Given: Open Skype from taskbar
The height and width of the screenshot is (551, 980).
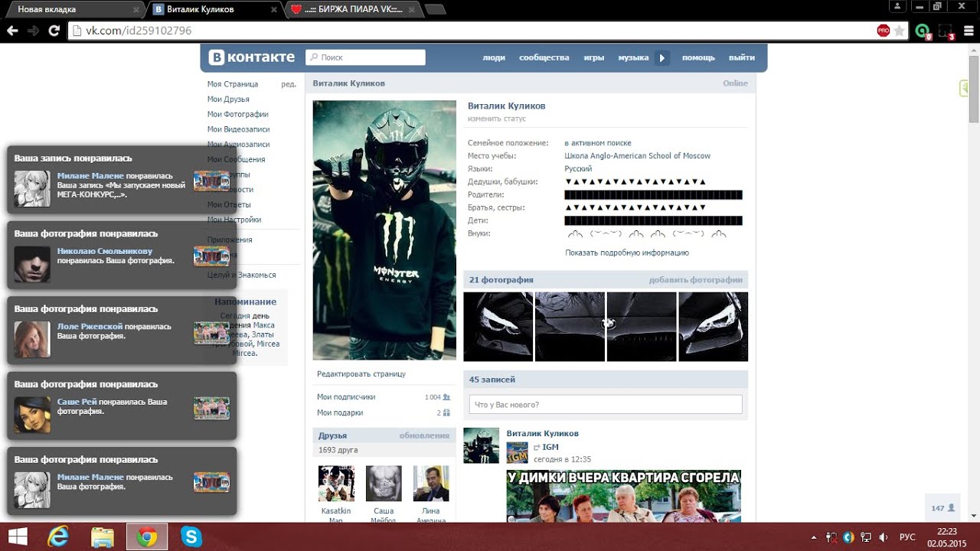Looking at the screenshot, I should 191,536.
